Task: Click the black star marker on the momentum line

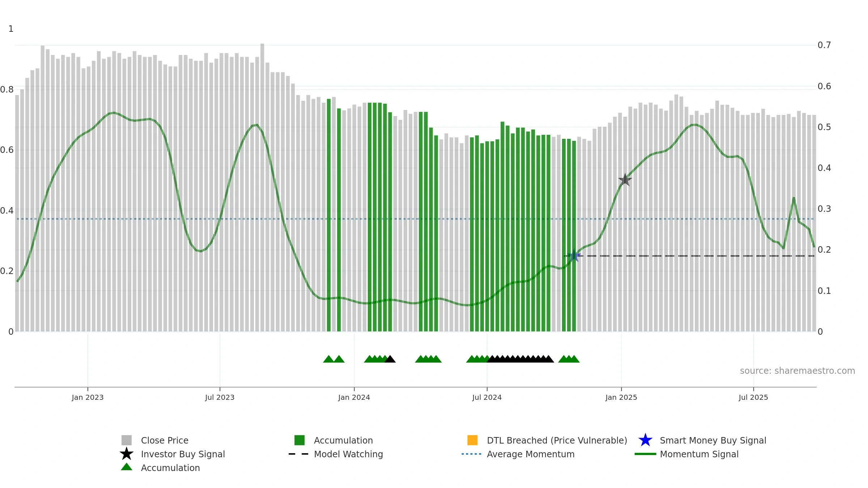Action: click(625, 180)
